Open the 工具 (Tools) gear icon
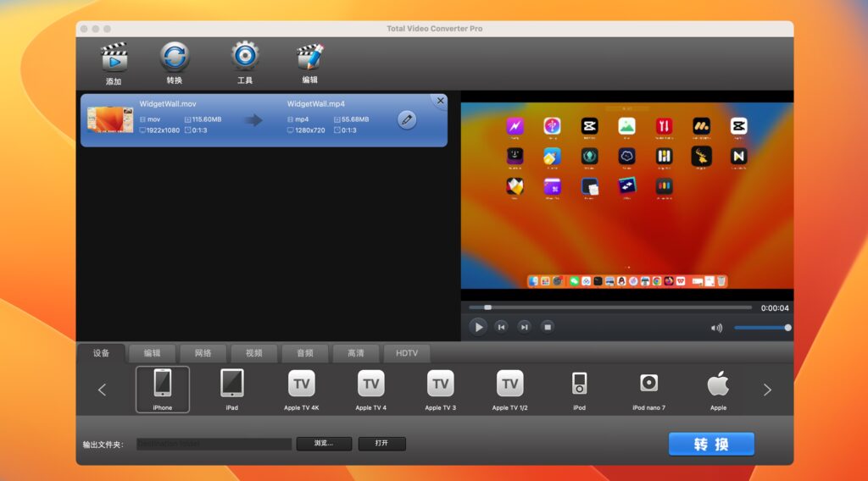 click(245, 57)
